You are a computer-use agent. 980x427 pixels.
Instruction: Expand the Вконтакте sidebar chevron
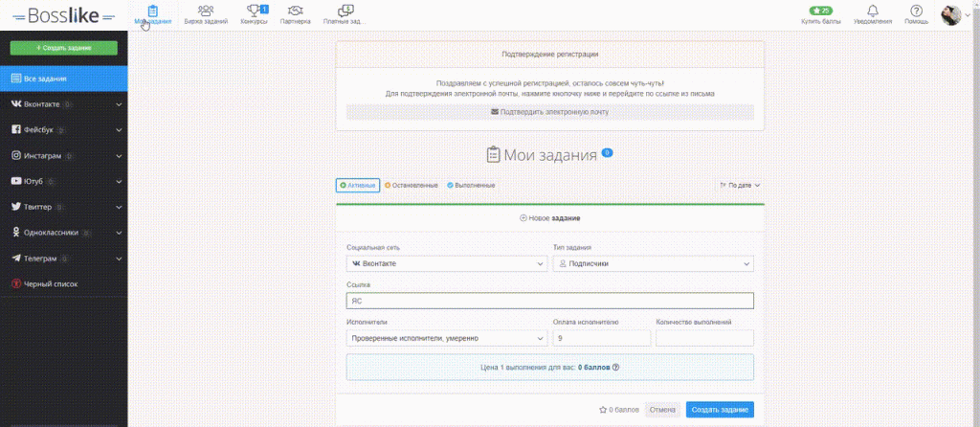pyautogui.click(x=119, y=104)
